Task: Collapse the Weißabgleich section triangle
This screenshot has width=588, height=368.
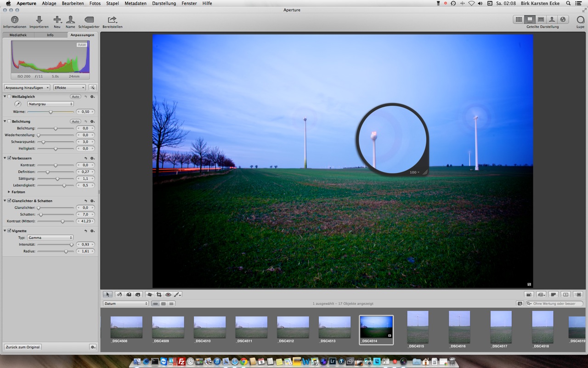Action: coord(5,97)
